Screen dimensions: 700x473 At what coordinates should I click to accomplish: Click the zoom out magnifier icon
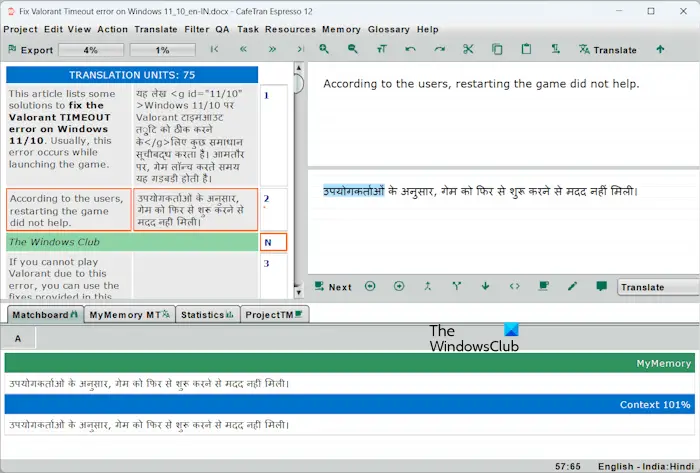click(x=353, y=49)
